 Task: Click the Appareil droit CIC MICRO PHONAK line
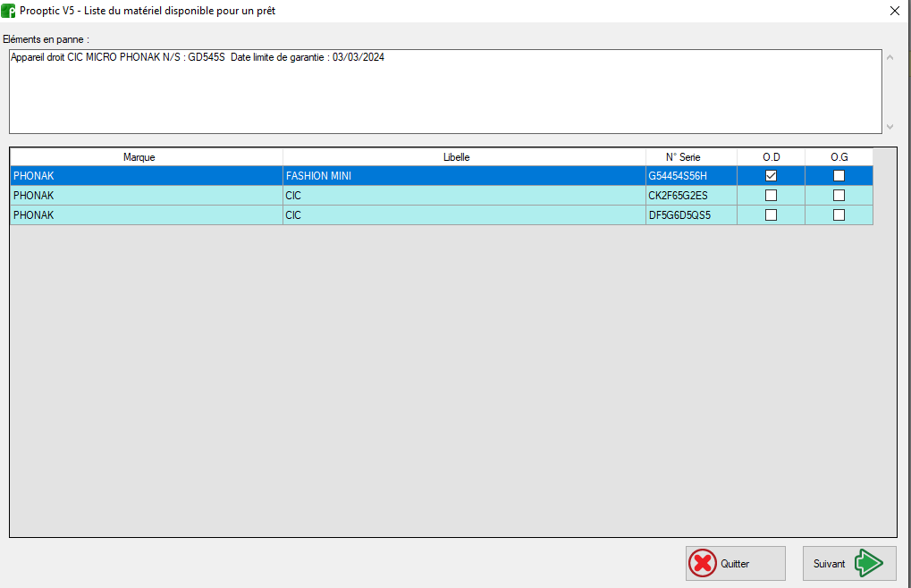(198, 57)
